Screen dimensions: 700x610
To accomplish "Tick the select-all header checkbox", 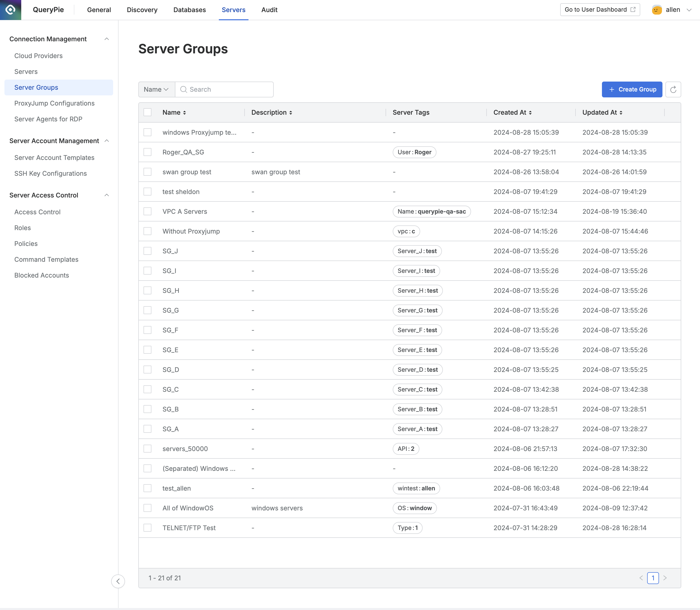I will 147,112.
